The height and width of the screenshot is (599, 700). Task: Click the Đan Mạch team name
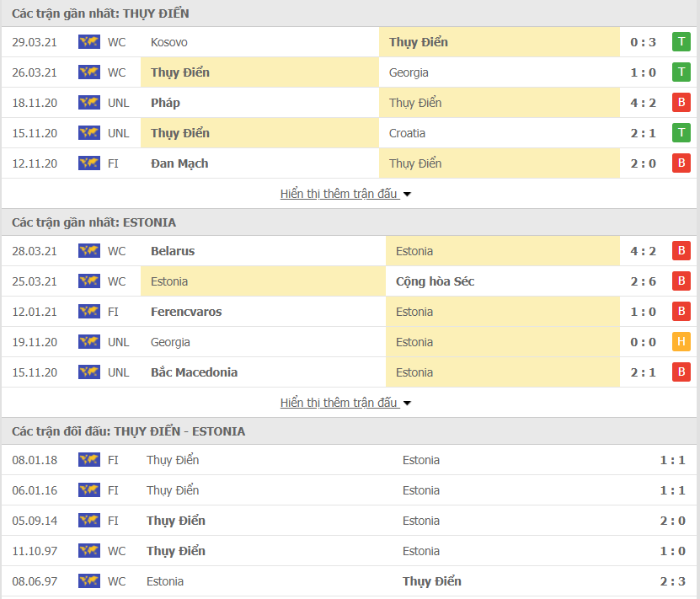pyautogui.click(x=179, y=163)
